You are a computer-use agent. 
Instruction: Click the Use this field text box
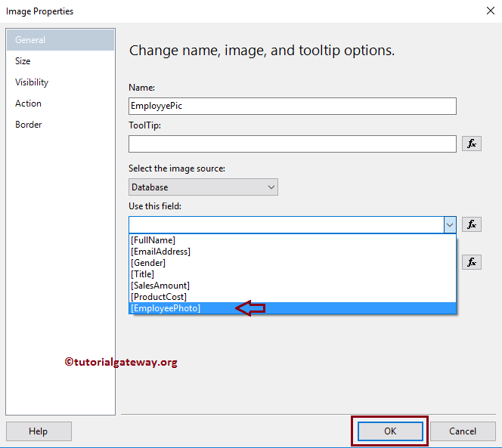287,224
